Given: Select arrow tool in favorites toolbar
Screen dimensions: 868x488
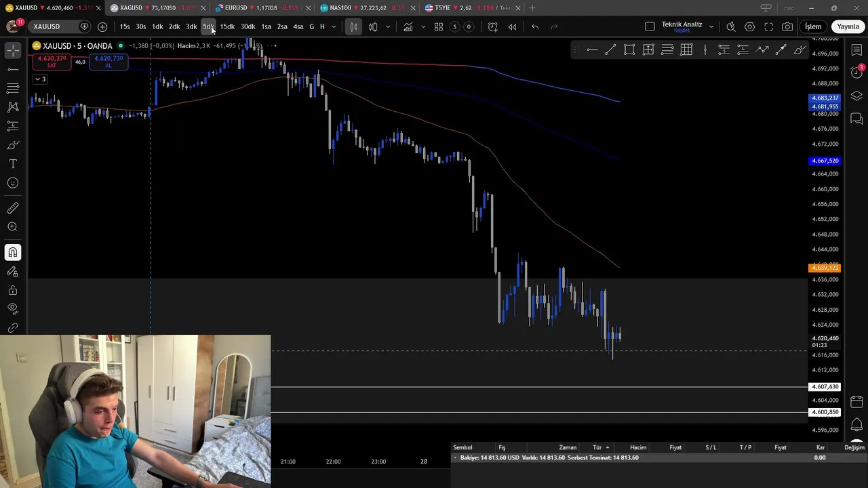Looking at the screenshot, I should (x=781, y=49).
